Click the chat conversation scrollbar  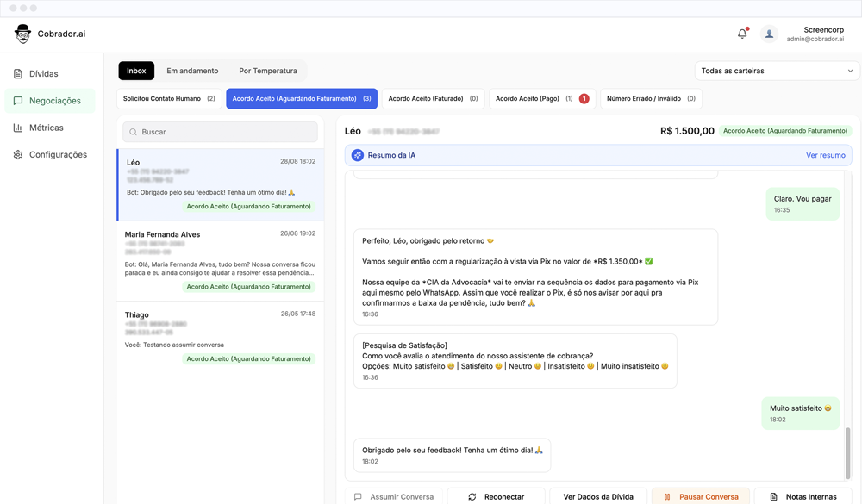click(847, 452)
